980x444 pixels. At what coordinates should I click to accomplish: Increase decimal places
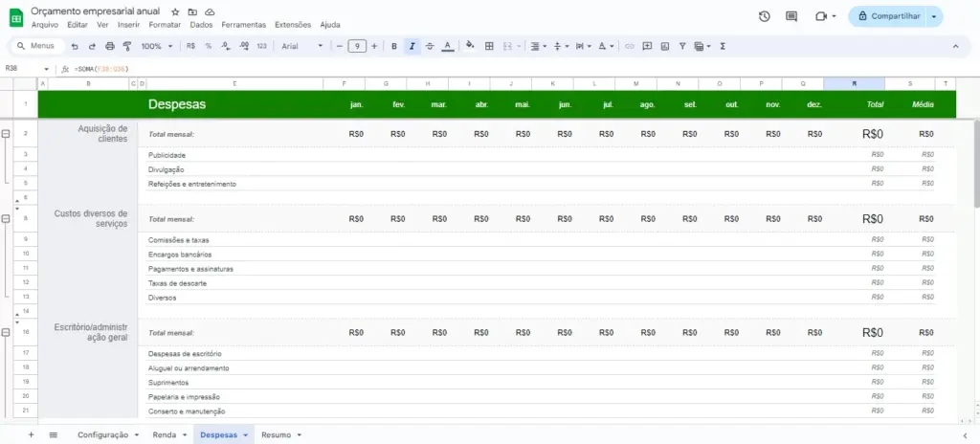tap(244, 46)
